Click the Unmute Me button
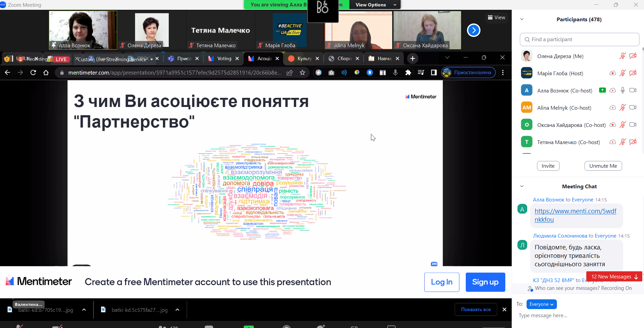This screenshot has width=644, height=328. pos(603,166)
